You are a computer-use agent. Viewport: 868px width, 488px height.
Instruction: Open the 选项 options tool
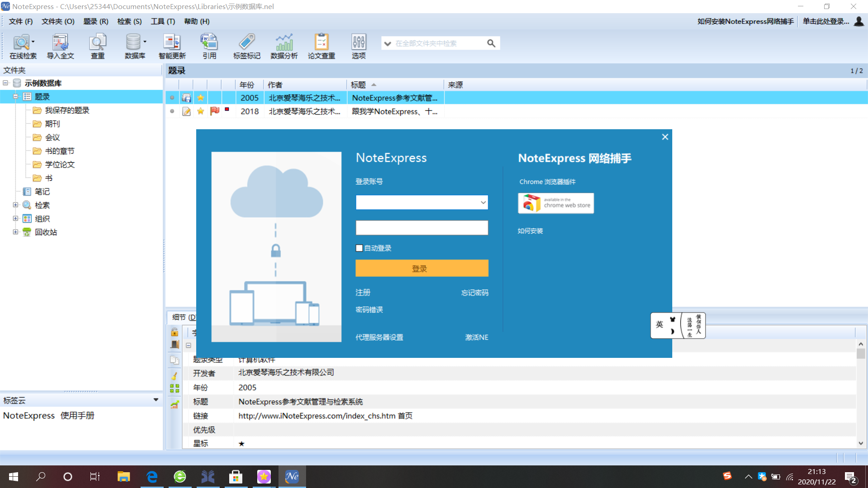pyautogui.click(x=359, y=46)
